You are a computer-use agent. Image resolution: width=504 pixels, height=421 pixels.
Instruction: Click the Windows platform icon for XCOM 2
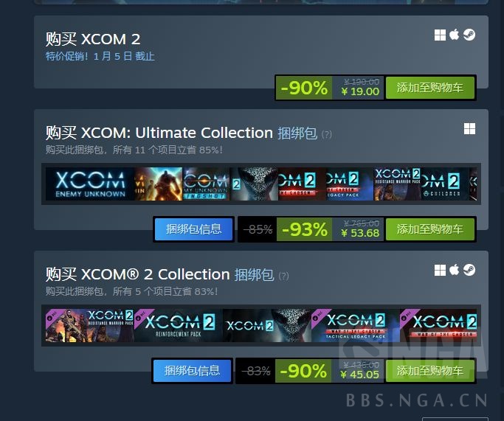(x=440, y=35)
